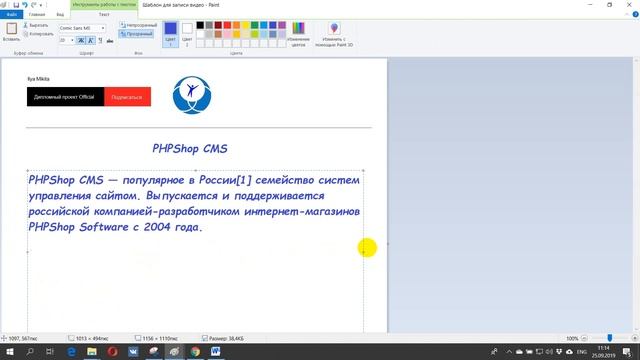Click the PHPShop CMS heading on canvas
640x360 pixels.
[x=190, y=149]
